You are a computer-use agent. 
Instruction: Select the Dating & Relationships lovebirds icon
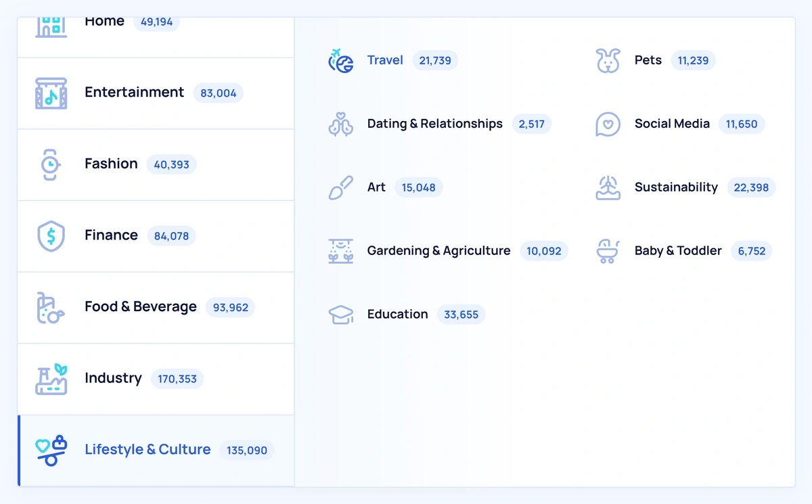(341, 124)
